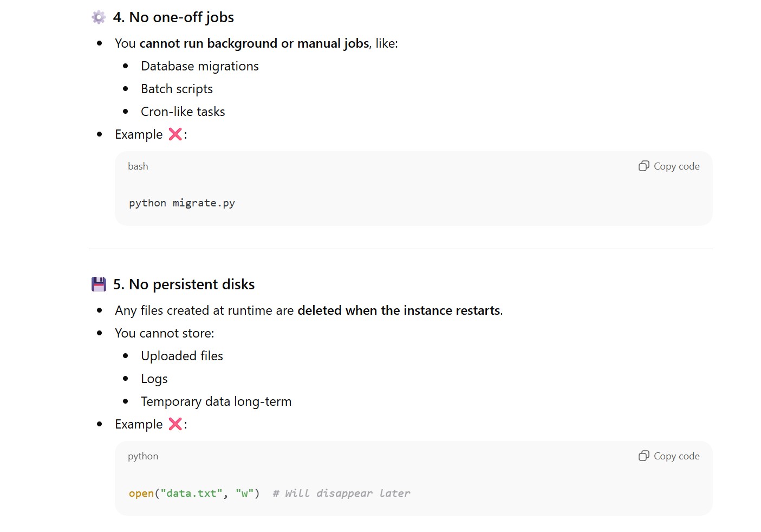Click the Uploaded files bullet item
Viewport: 761px width, 532px height.
click(x=181, y=356)
